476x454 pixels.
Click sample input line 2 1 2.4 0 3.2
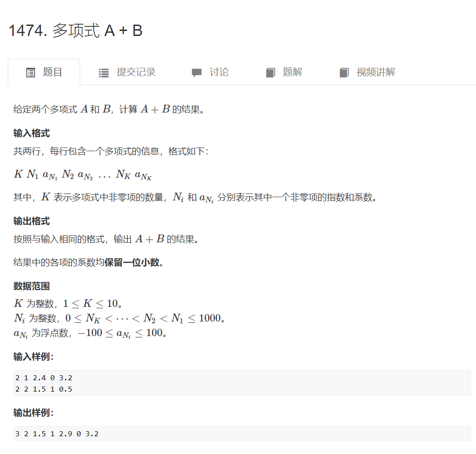coord(44,378)
